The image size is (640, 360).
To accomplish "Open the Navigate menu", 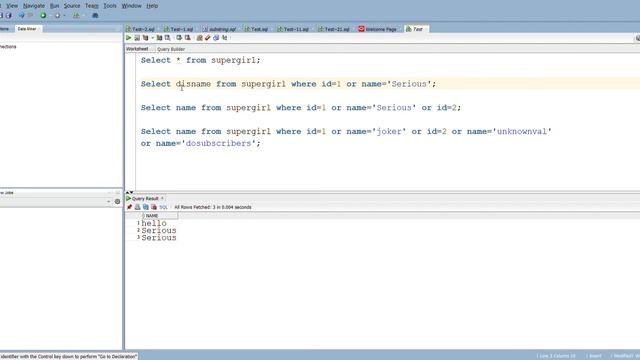I will click(x=34, y=6).
